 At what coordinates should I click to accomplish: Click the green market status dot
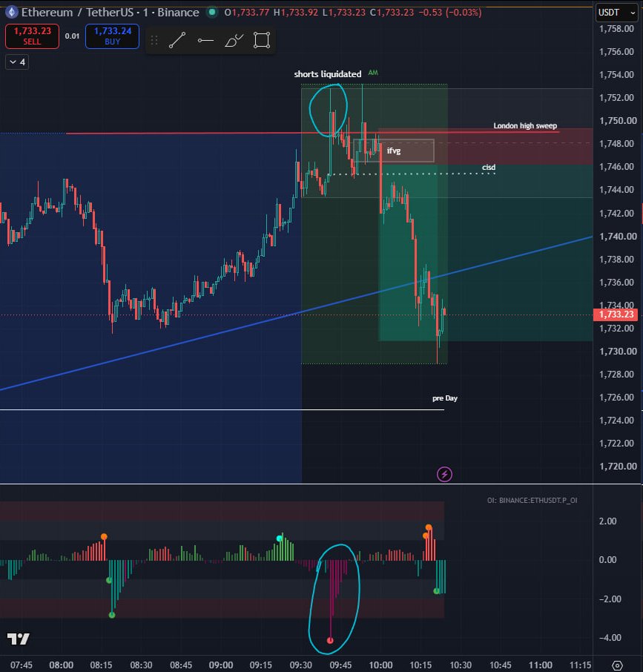[211, 12]
